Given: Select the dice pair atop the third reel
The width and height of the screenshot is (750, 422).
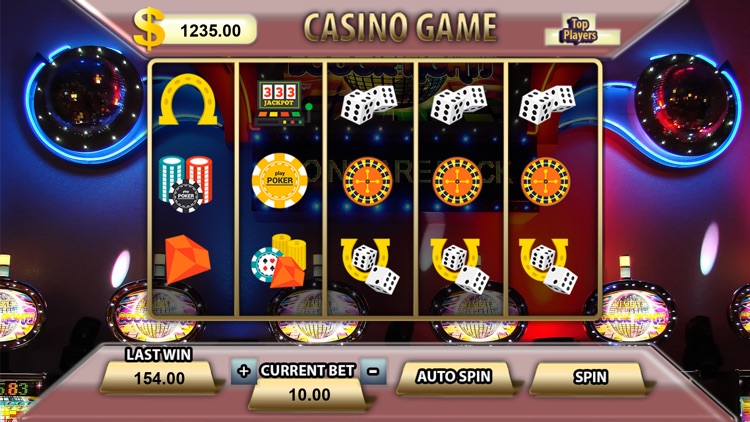Looking at the screenshot, I should click(x=369, y=105).
